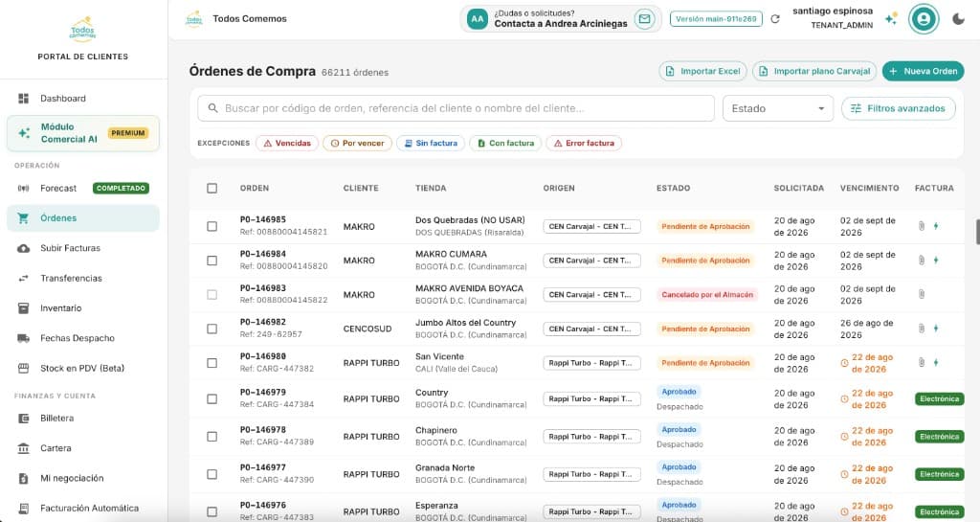
Task: Click the page vertical scrollbar thumb
Action: [x=977, y=232]
